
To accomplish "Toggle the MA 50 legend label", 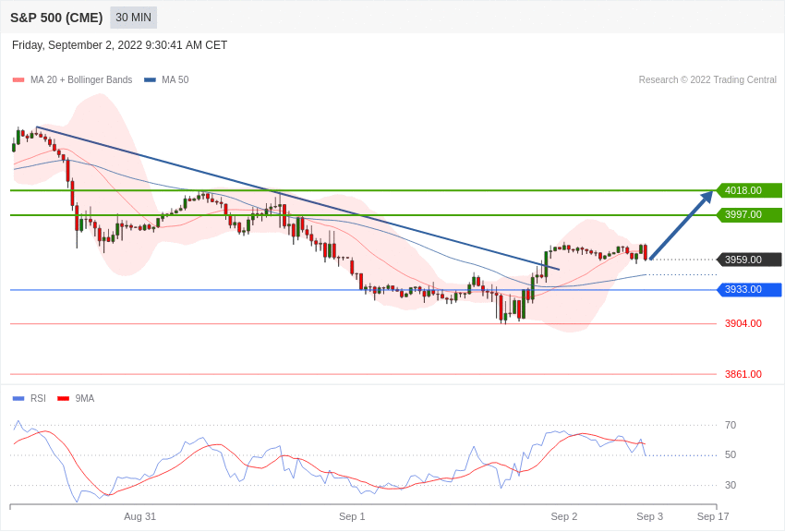I will tap(175, 80).
